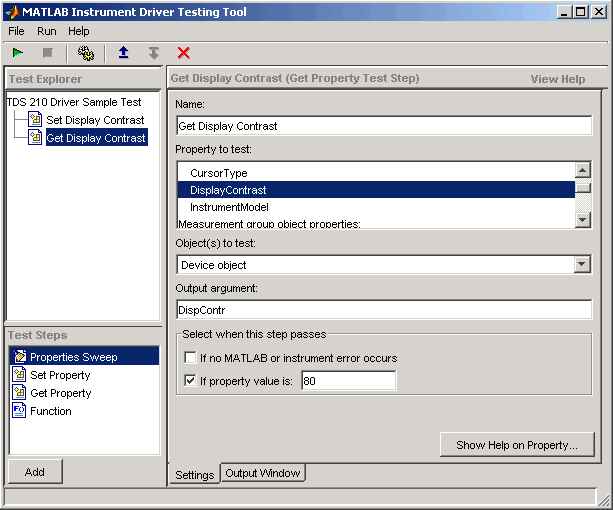Click the Properties Sweep step icon
Viewport: 613px width, 510px height.
coord(20,356)
